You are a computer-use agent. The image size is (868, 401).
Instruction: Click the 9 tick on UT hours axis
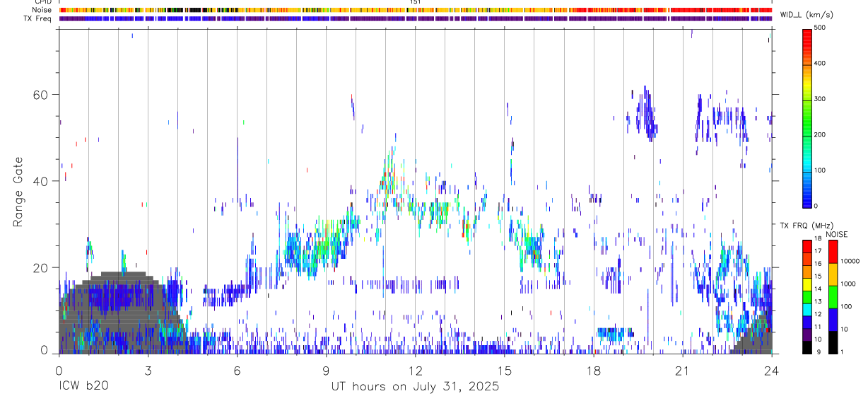(x=326, y=370)
